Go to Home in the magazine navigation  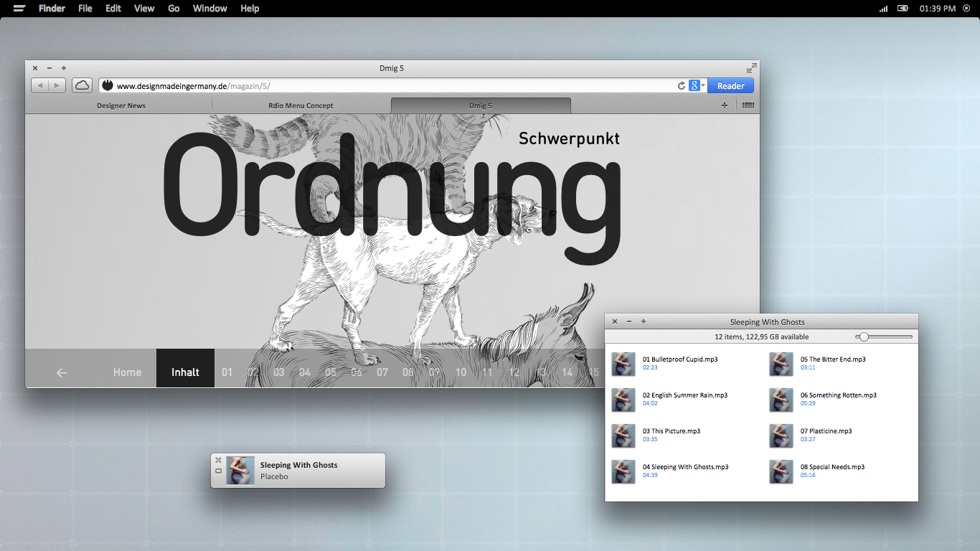[127, 372]
